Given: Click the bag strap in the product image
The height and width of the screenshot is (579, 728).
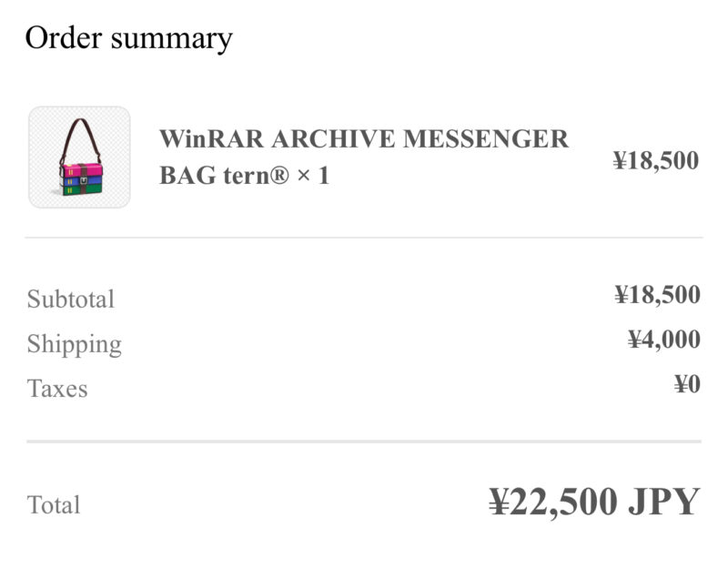Looking at the screenshot, I should [80, 139].
